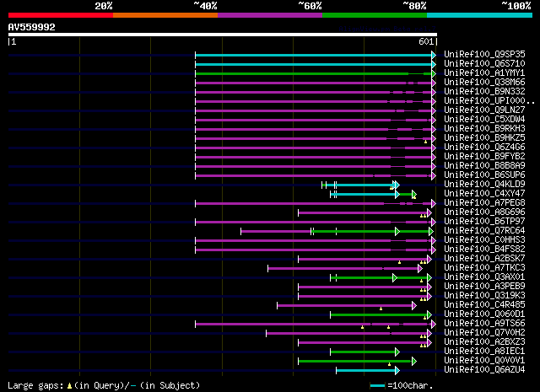The height and width of the screenshot is (392, 540).
Task: Click the green arrowhead on the UniRef100_C4XY47 row
Action: pyautogui.click(x=414, y=195)
